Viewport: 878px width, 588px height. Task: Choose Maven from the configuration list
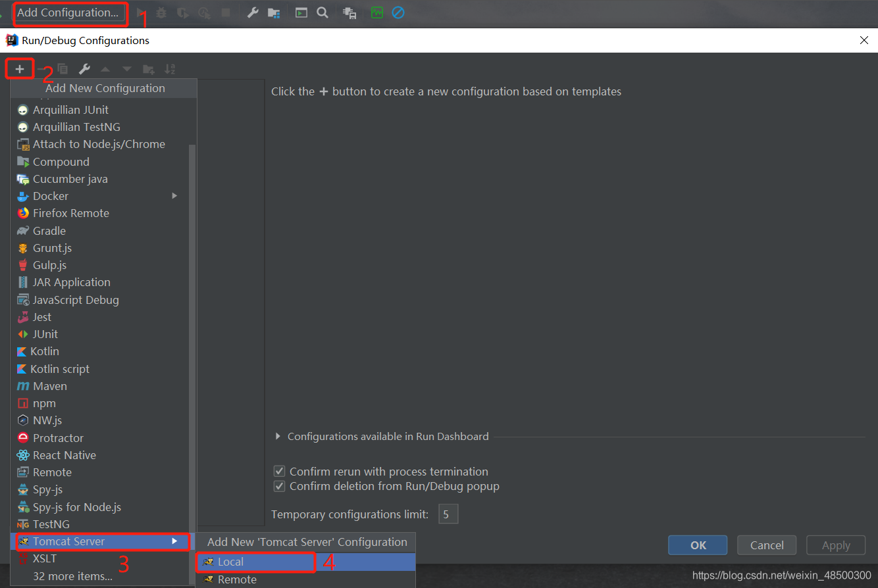[100, 386]
